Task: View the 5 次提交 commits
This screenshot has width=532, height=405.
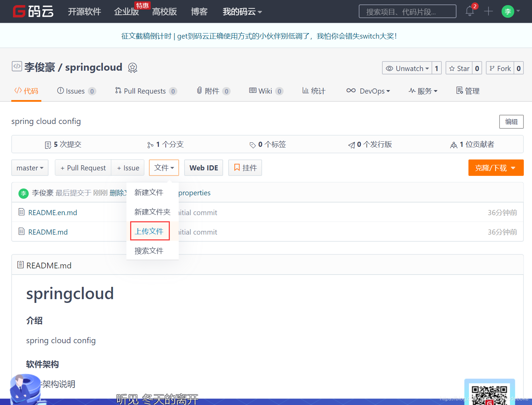Action: click(x=63, y=144)
